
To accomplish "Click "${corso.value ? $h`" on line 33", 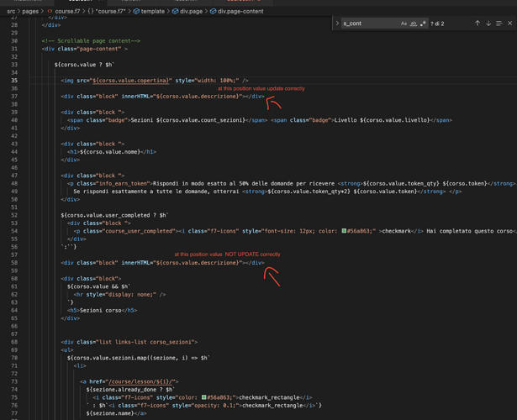I will pos(84,65).
